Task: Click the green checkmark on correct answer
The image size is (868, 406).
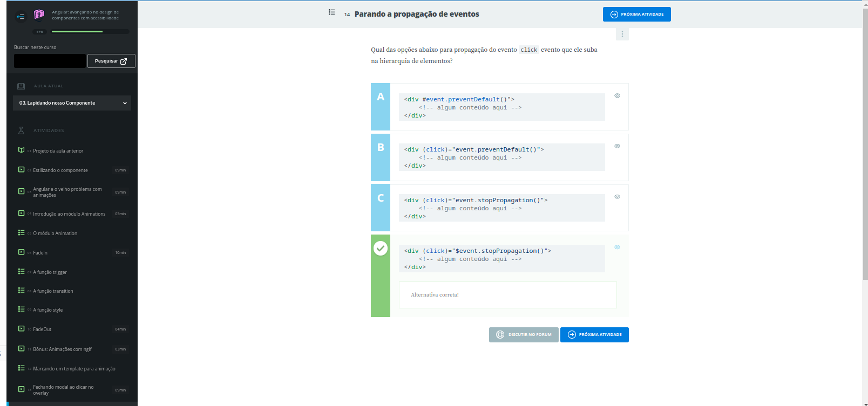Action: pos(381,248)
